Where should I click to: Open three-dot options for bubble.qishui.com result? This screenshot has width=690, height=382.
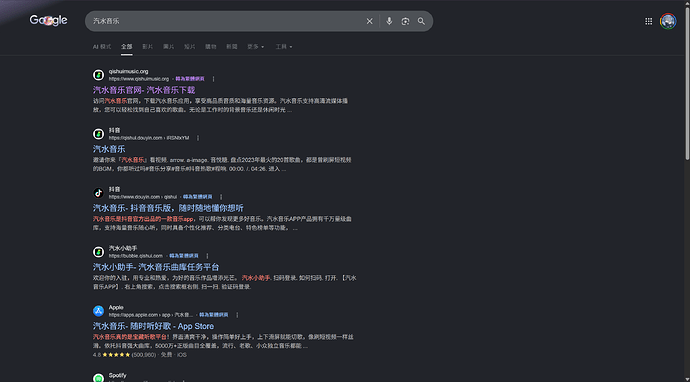[207, 256]
